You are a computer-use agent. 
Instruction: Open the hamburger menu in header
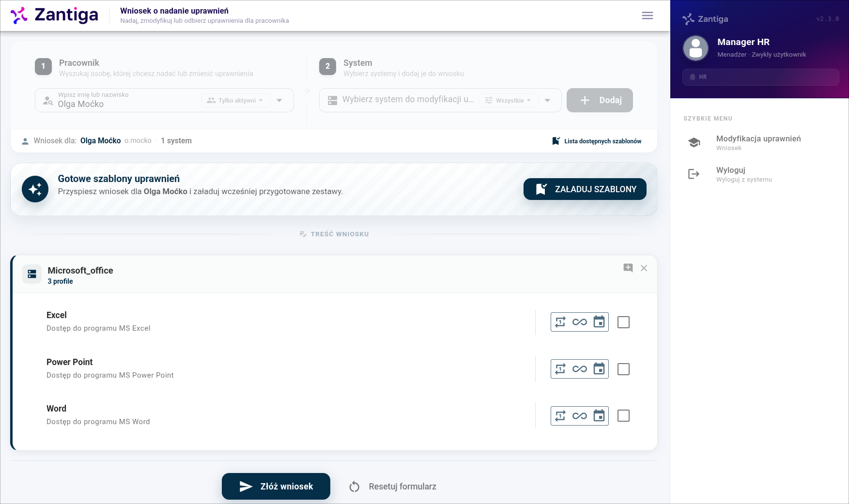tap(647, 15)
